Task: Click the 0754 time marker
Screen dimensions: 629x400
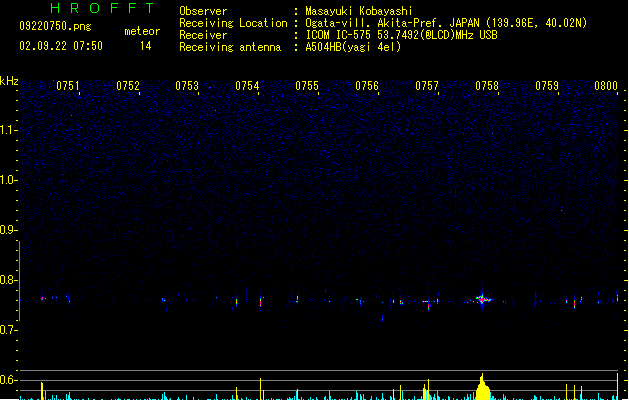Action: [x=247, y=86]
